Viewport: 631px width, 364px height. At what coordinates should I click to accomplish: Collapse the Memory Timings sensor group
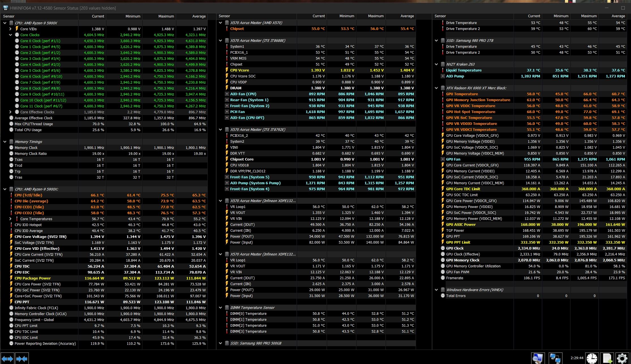[5, 142]
